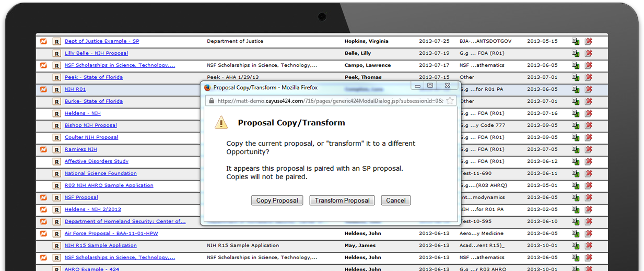Delete the Lilly Belle NIH Proposal
The image size is (644, 271).
pos(589,53)
